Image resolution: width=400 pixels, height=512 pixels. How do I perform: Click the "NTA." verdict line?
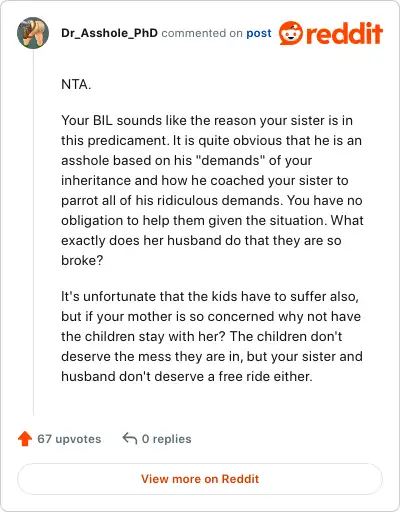click(x=76, y=84)
